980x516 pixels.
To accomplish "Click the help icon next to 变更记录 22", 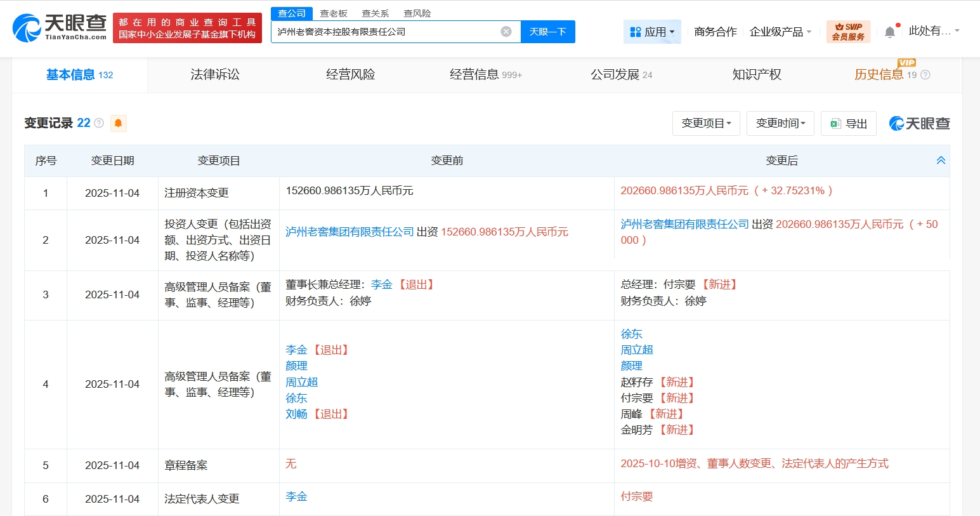I will pos(99,123).
